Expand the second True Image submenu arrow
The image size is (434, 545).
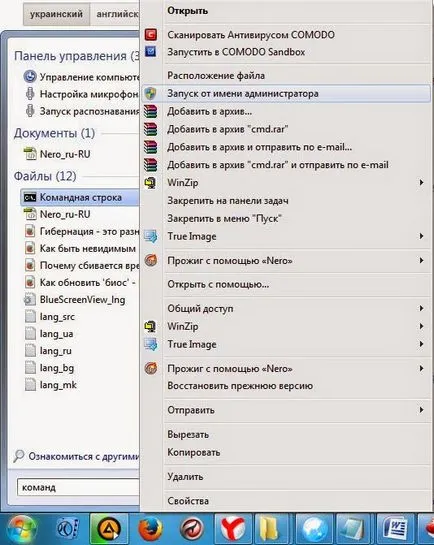(421, 344)
